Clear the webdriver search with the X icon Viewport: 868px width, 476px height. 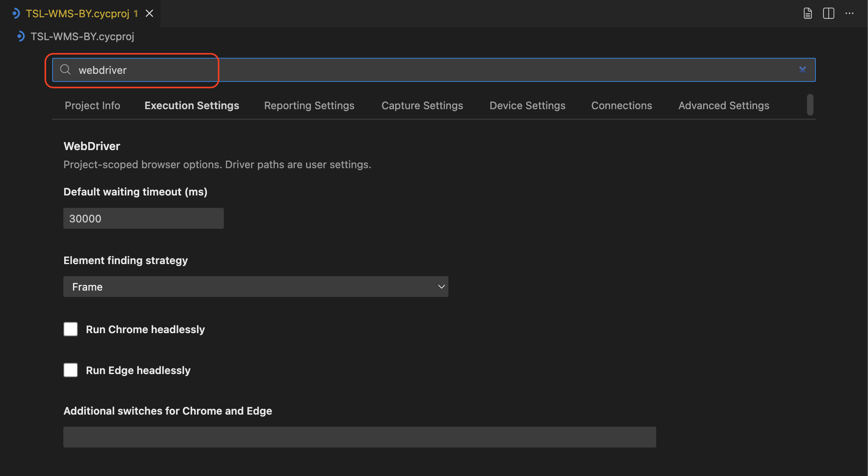pyautogui.click(x=802, y=69)
